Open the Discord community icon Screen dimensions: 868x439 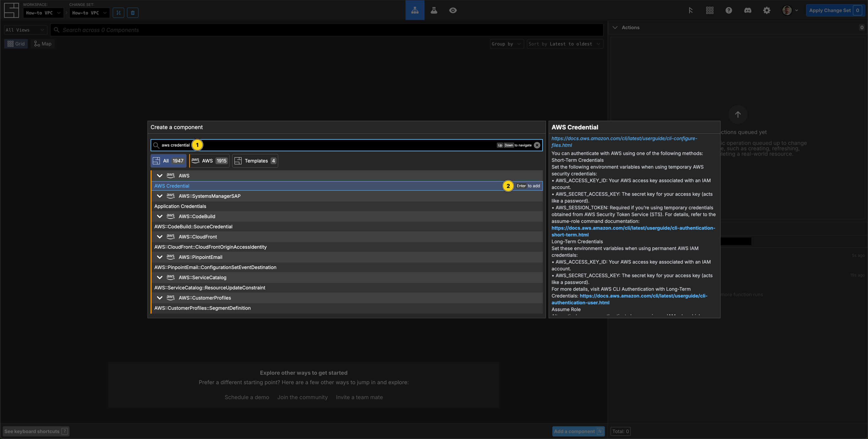(x=747, y=10)
